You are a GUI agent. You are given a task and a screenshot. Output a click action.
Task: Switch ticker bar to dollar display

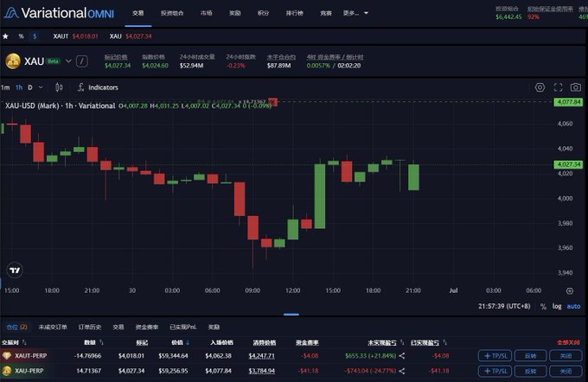tap(35, 36)
